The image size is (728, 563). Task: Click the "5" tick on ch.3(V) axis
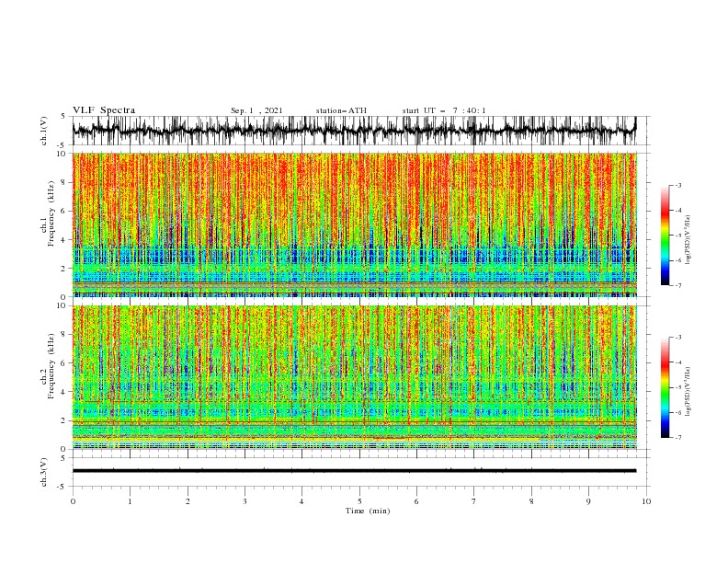63,458
